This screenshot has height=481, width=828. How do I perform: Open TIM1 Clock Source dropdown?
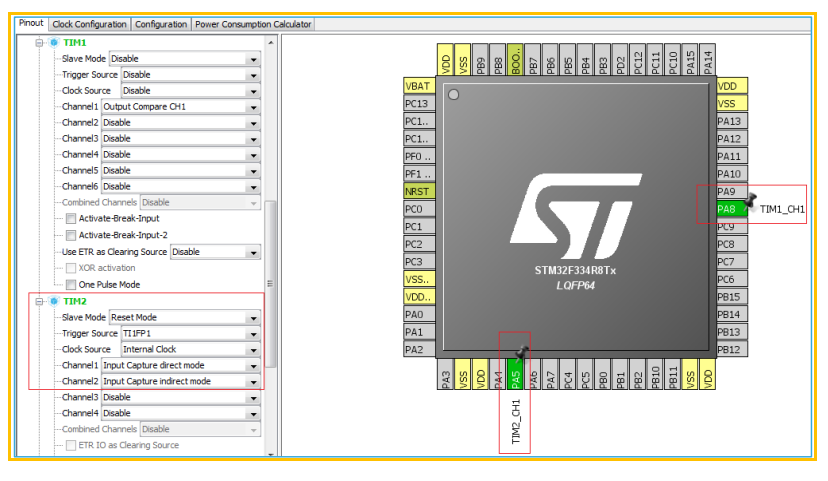[191, 90]
